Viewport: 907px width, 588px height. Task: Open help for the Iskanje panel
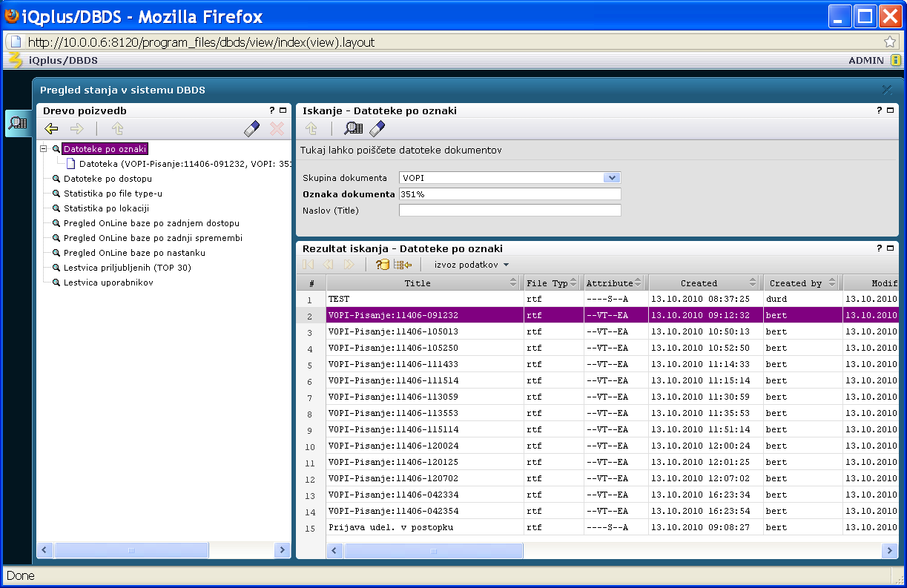[880, 110]
